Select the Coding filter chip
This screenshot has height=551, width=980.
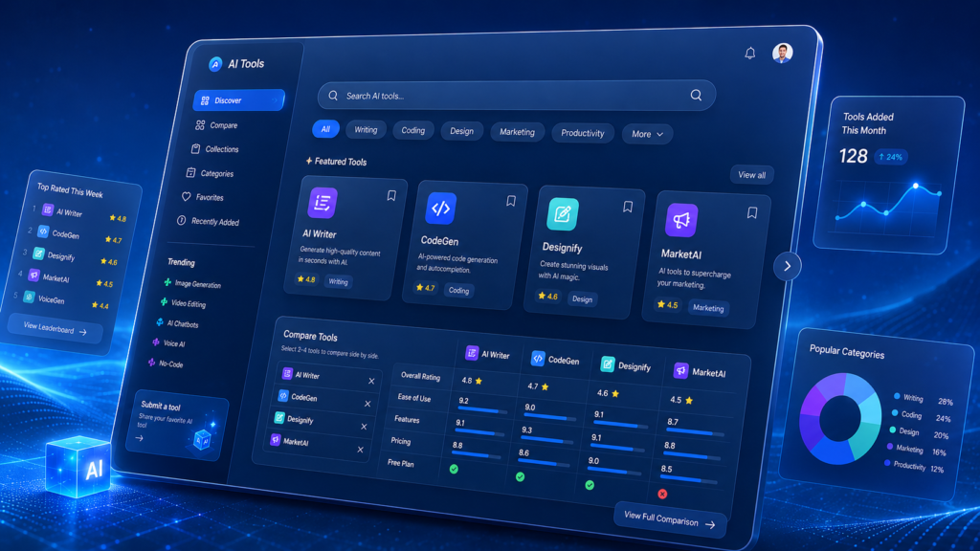point(412,130)
